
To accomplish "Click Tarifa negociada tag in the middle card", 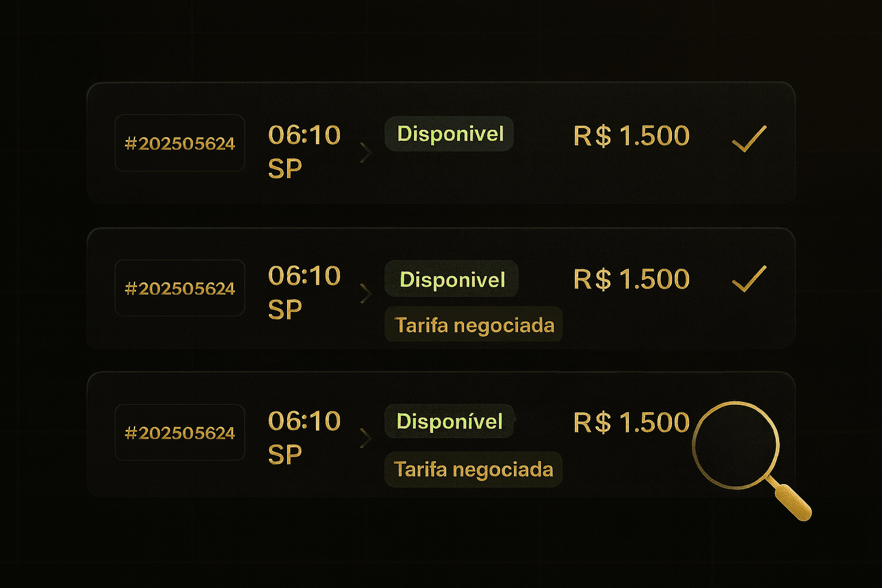I will [x=474, y=325].
